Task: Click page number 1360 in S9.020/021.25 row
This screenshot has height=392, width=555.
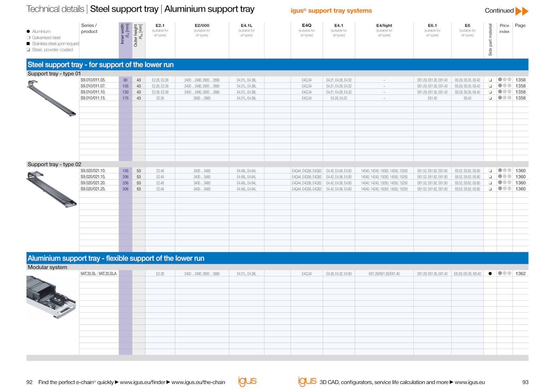Action: [x=521, y=189]
